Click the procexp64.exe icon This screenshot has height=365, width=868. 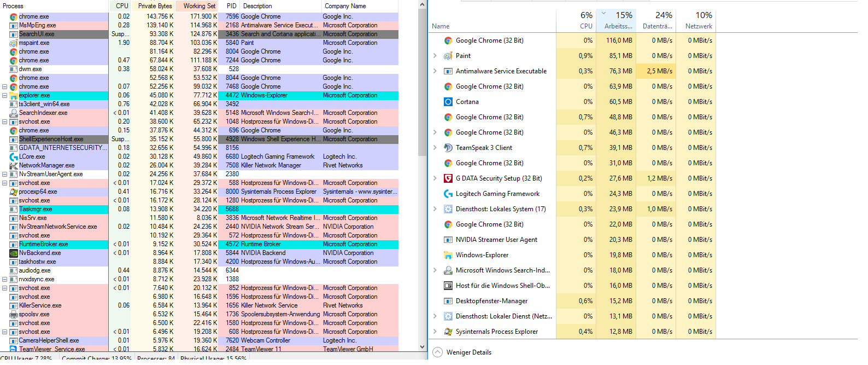(x=14, y=192)
